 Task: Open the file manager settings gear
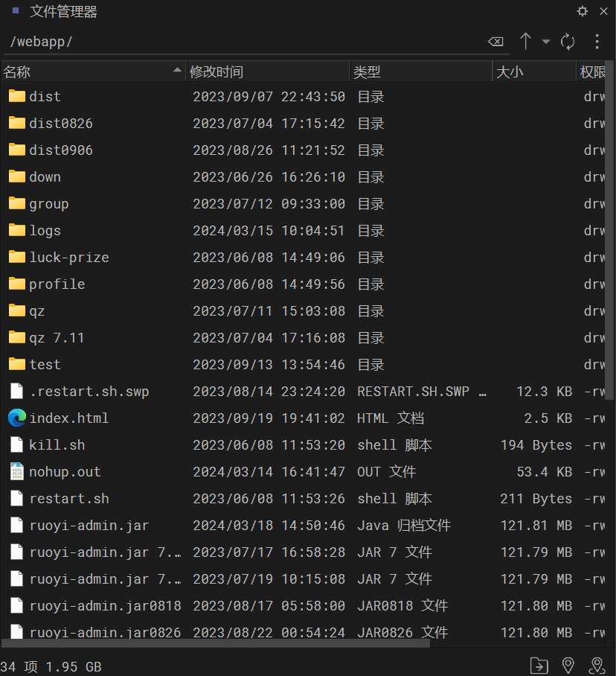[x=583, y=11]
